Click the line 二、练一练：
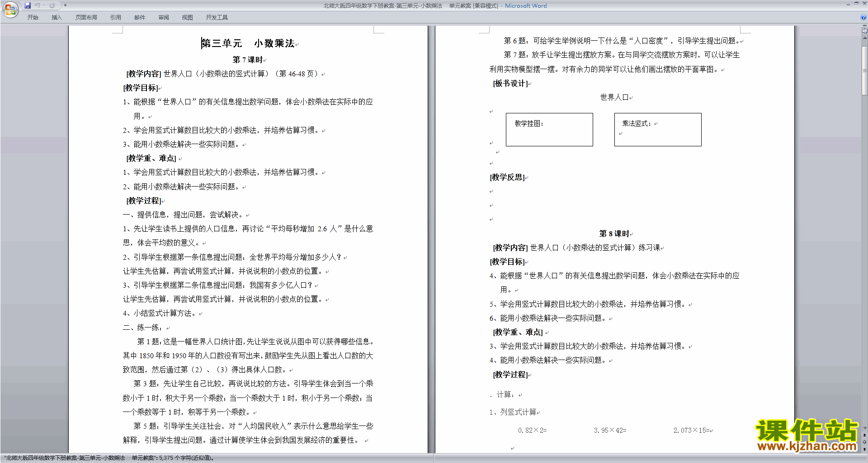 [x=143, y=327]
